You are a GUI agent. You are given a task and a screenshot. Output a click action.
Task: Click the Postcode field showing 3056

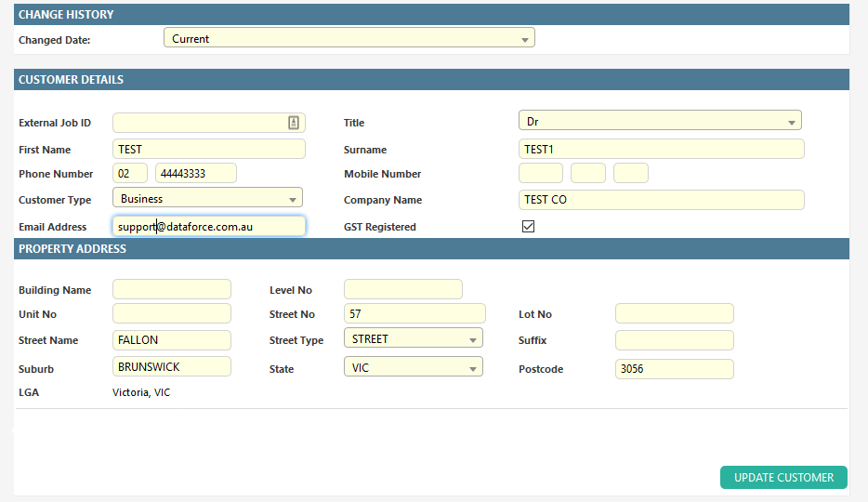pos(674,369)
